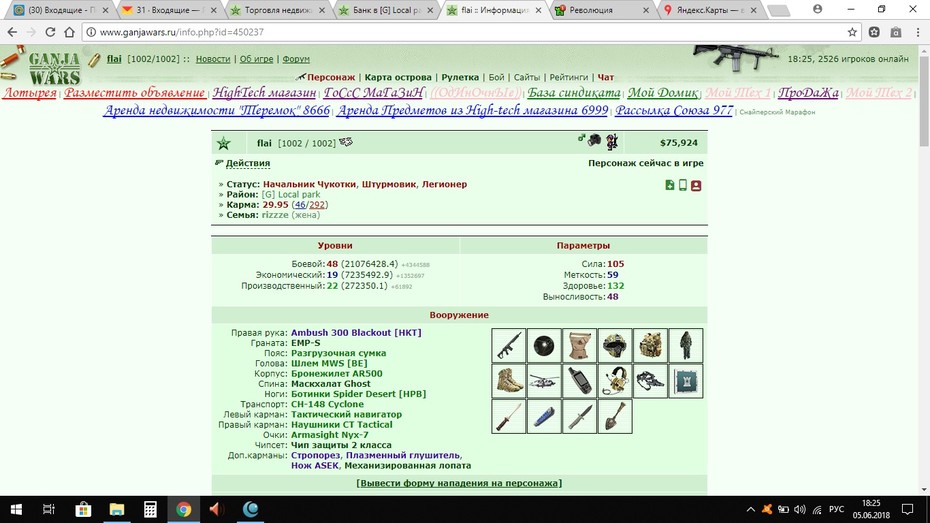Viewport: 930px width, 523px height.
Task: Click the character avatar figure icon
Action: pyautogui.click(x=611, y=141)
